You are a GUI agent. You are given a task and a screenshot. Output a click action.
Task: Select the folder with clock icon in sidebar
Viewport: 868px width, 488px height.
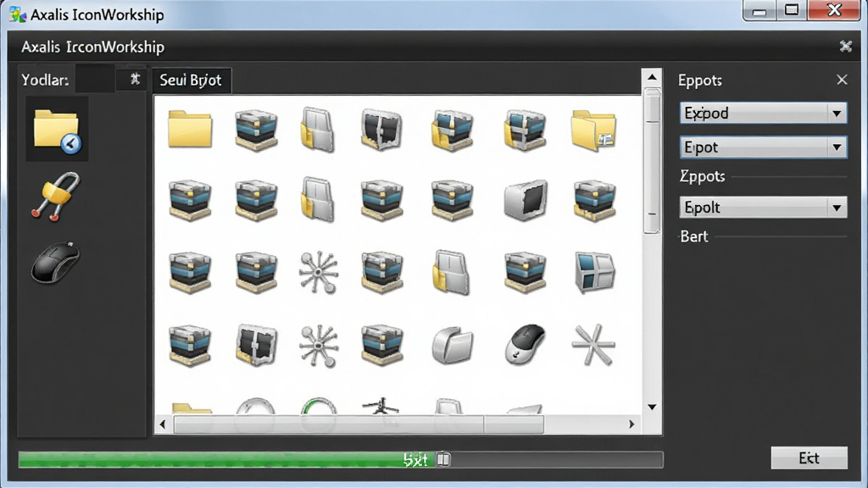pyautogui.click(x=57, y=130)
